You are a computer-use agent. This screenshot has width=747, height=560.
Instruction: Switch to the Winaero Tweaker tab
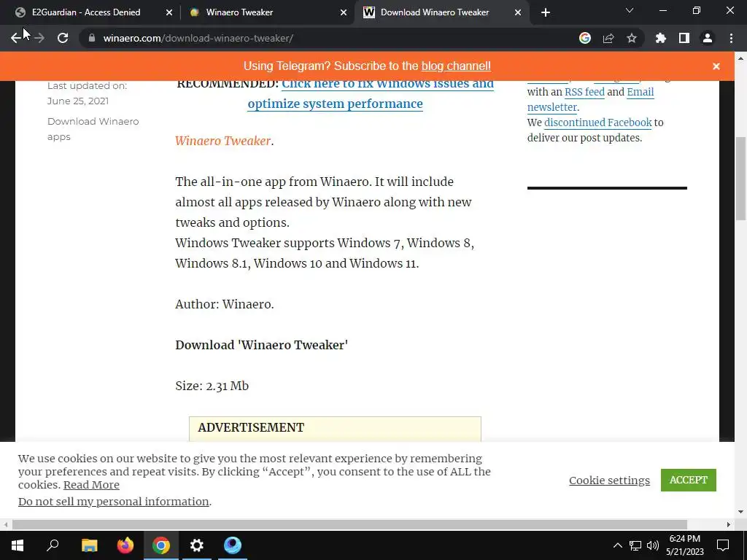239,12
